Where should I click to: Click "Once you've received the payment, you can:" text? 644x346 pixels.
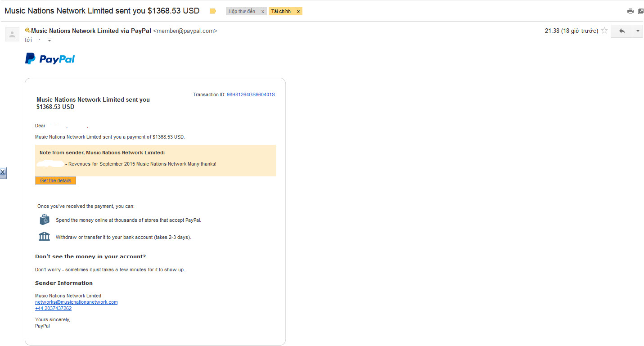pyautogui.click(x=86, y=206)
